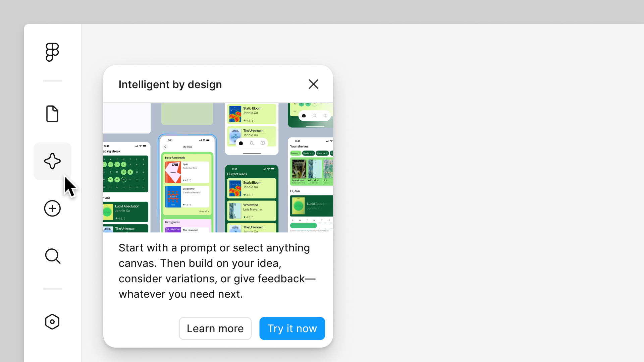The height and width of the screenshot is (362, 644).
Task: Click the green reading streak progress bar
Action: coord(304,226)
